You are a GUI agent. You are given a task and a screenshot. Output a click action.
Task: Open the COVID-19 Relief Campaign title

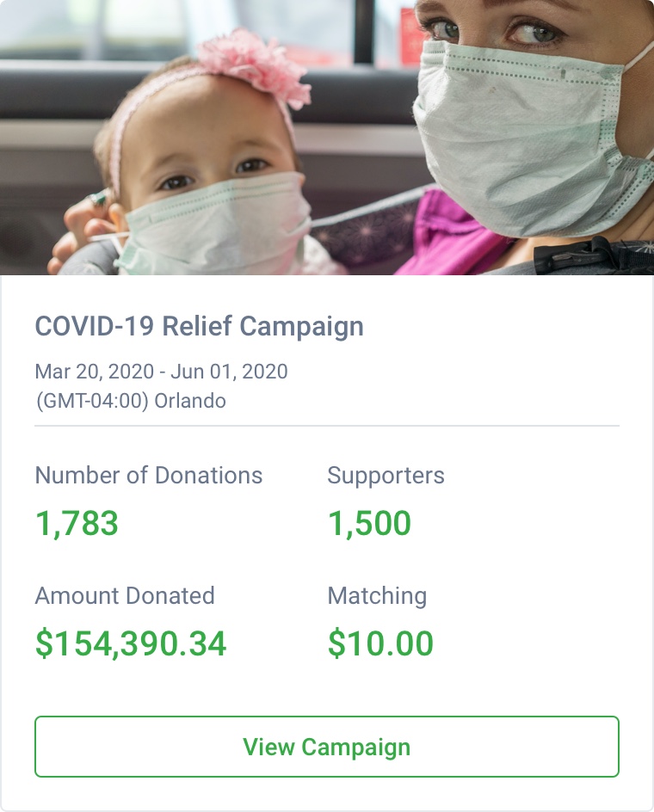tap(199, 327)
